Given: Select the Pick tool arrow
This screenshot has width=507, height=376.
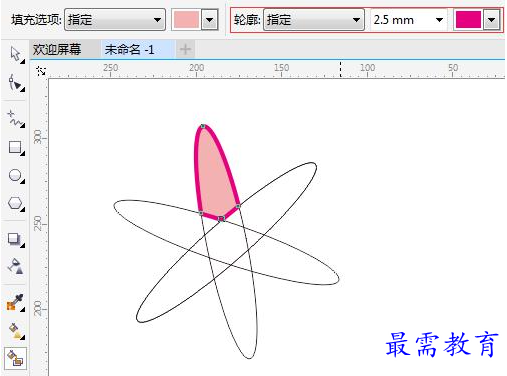Looking at the screenshot, I should (x=15, y=54).
